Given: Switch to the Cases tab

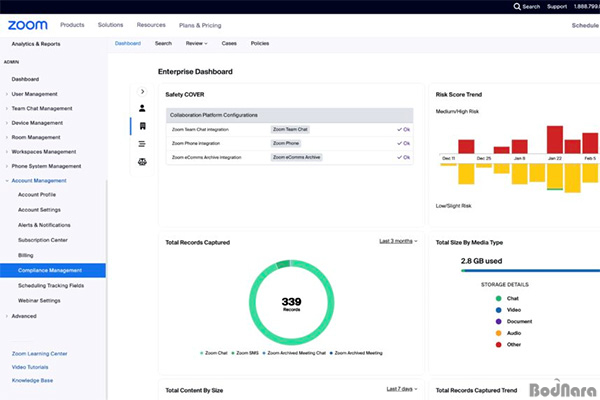Looking at the screenshot, I should click(229, 43).
